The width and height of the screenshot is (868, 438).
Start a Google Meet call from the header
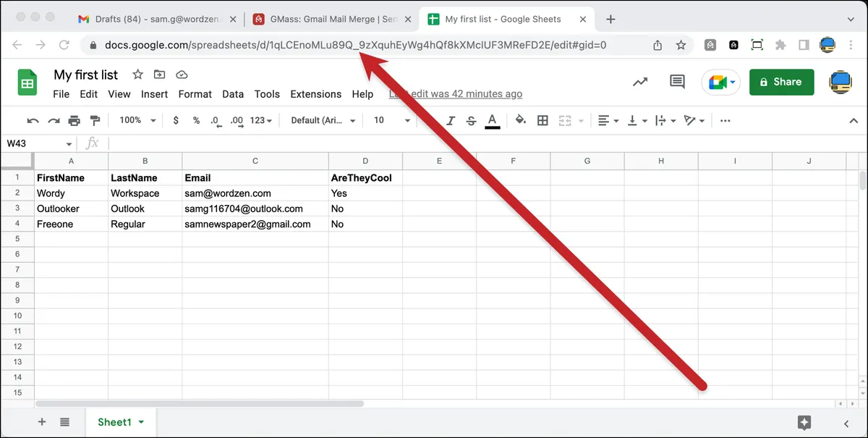(720, 82)
